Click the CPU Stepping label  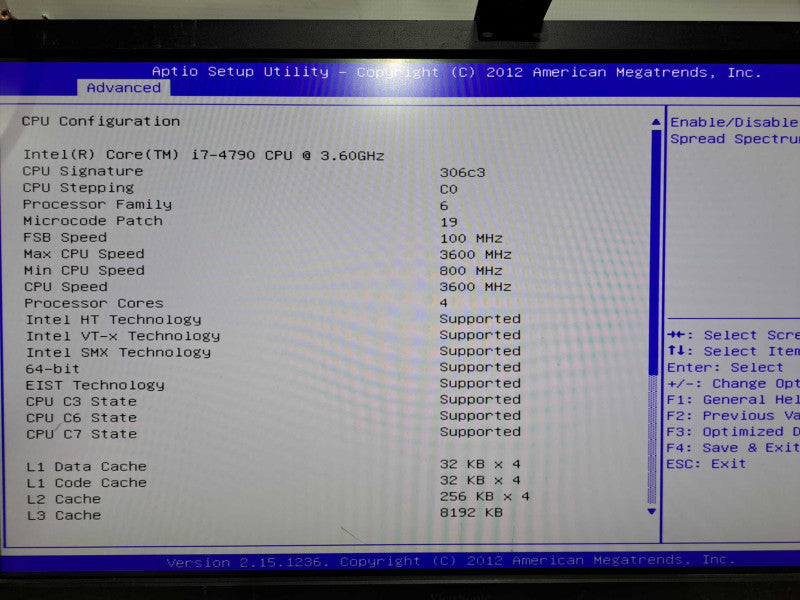[78, 187]
